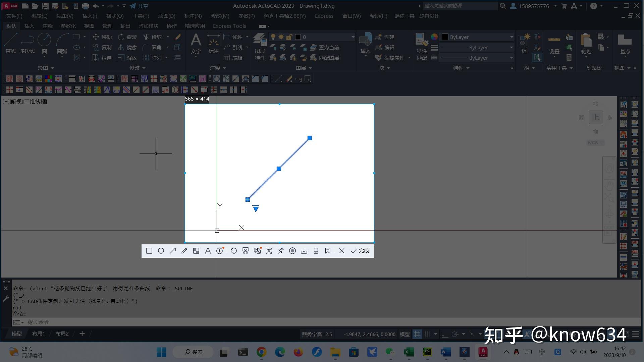Open the Express menu in menu bar
This screenshot has height=362, width=644.
click(x=324, y=16)
